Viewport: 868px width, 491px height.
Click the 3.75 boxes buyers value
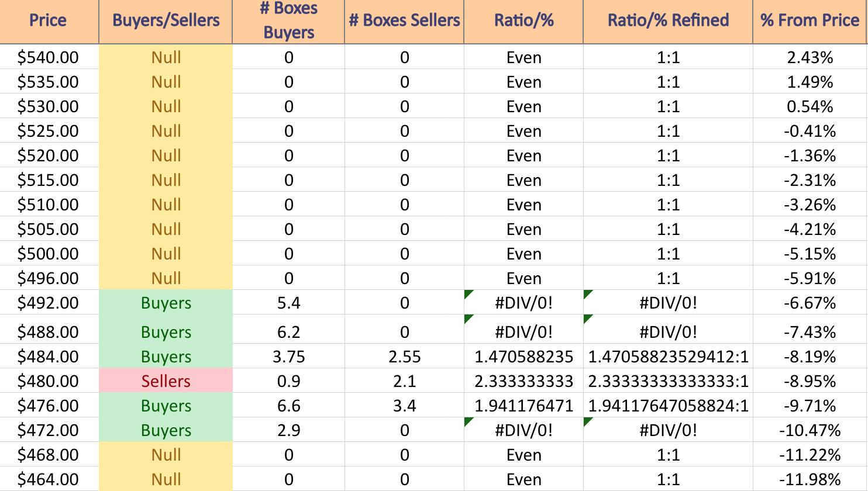[x=288, y=356]
